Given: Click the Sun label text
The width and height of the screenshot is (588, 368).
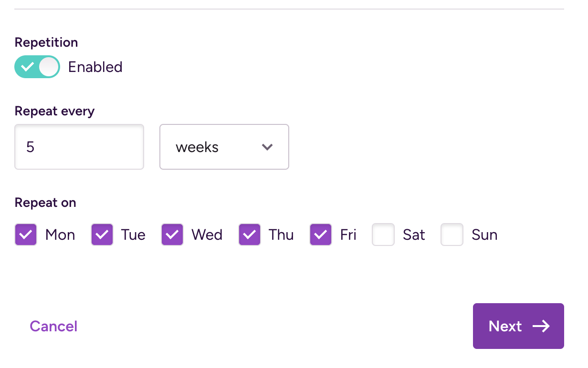Looking at the screenshot, I should (x=485, y=234).
